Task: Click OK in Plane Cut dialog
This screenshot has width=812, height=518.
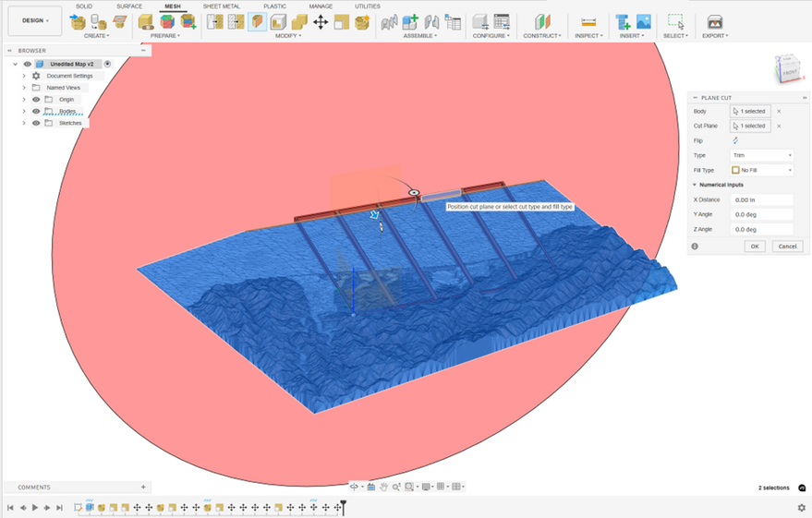Action: [755, 247]
